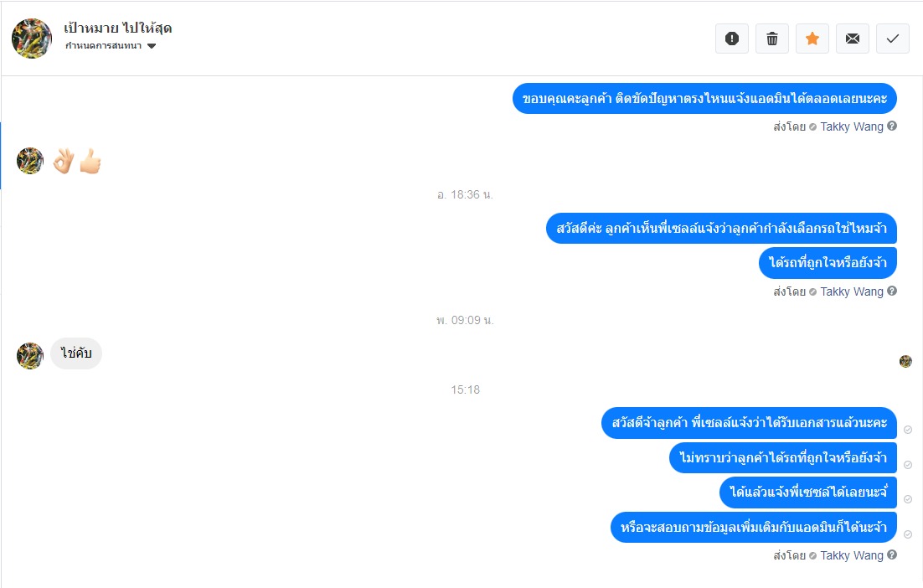This screenshot has width=923, height=588.
Task: Click the thumbs up emoji message
Action: [x=90, y=161]
